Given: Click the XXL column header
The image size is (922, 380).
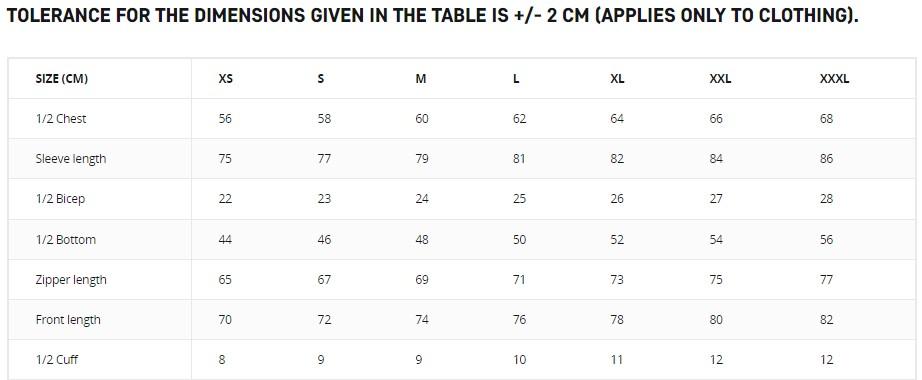Looking at the screenshot, I should [720, 79].
